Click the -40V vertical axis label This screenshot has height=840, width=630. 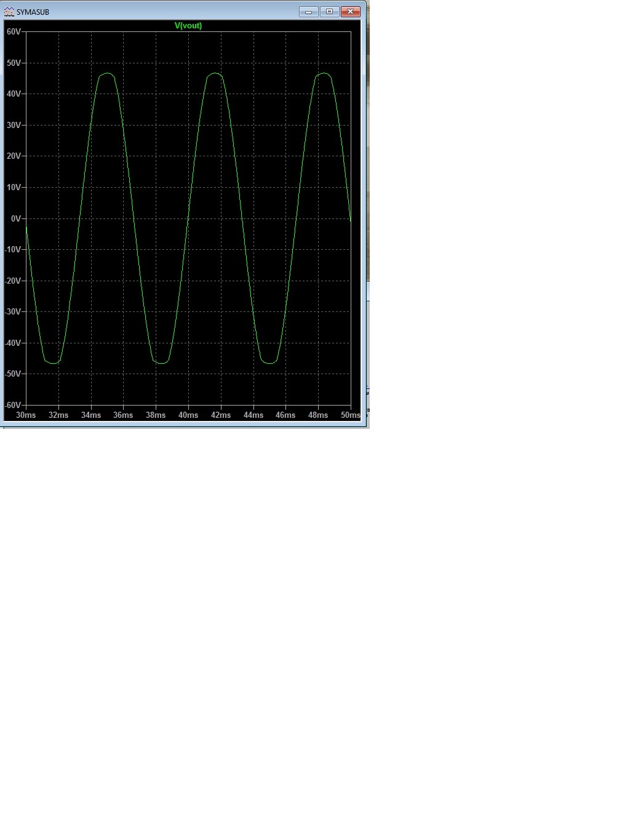tap(13, 343)
